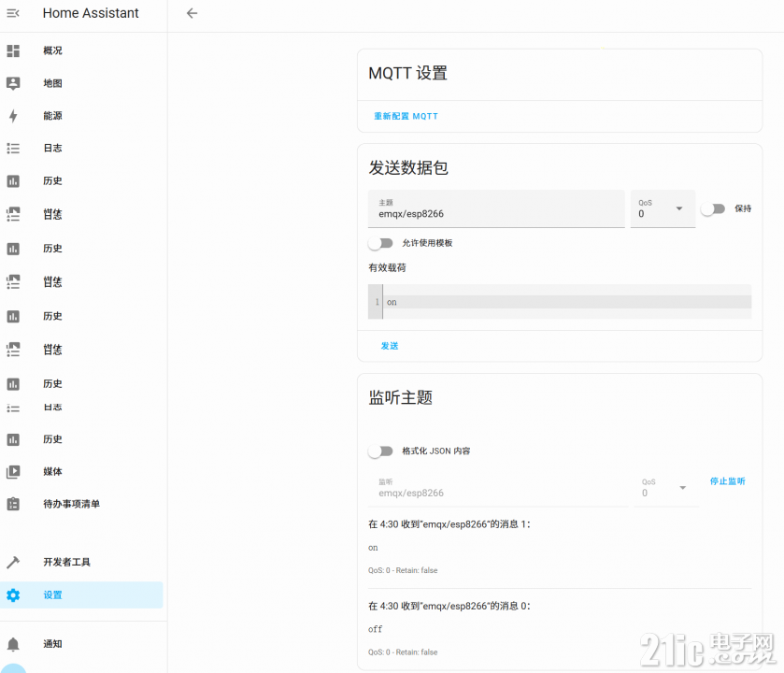Click line number 1 in payload editor gutter
This screenshot has height=673, width=784.
click(377, 302)
